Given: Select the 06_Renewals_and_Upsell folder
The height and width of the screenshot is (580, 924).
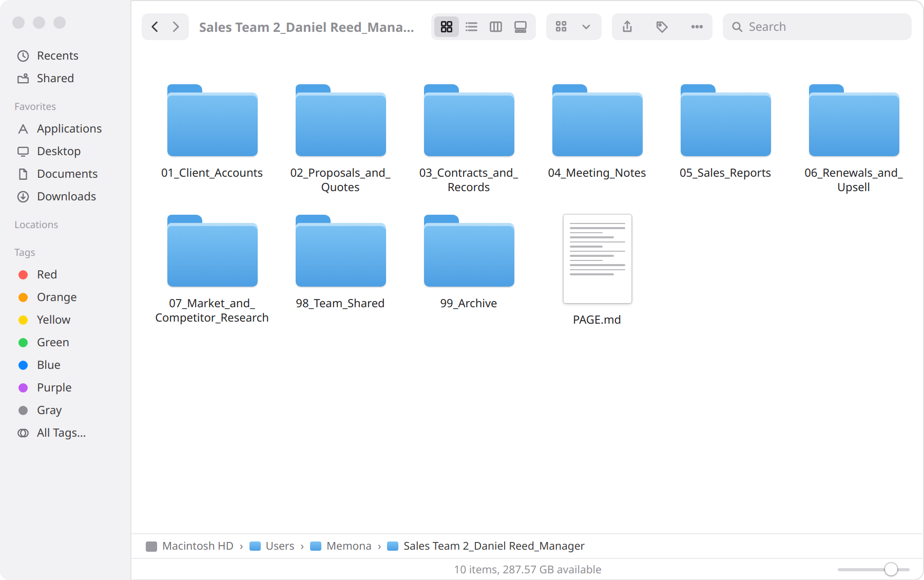Looking at the screenshot, I should [854, 120].
